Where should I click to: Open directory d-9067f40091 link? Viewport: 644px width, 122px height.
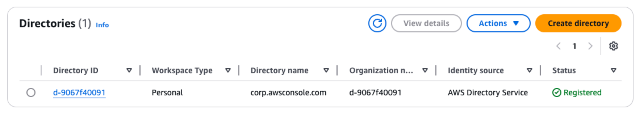[79, 92]
